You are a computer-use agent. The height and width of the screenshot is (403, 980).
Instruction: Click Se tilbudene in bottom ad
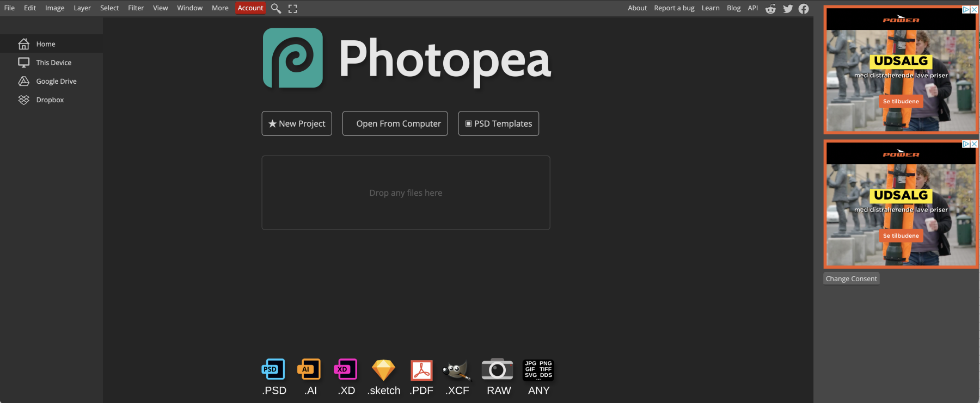tap(901, 235)
